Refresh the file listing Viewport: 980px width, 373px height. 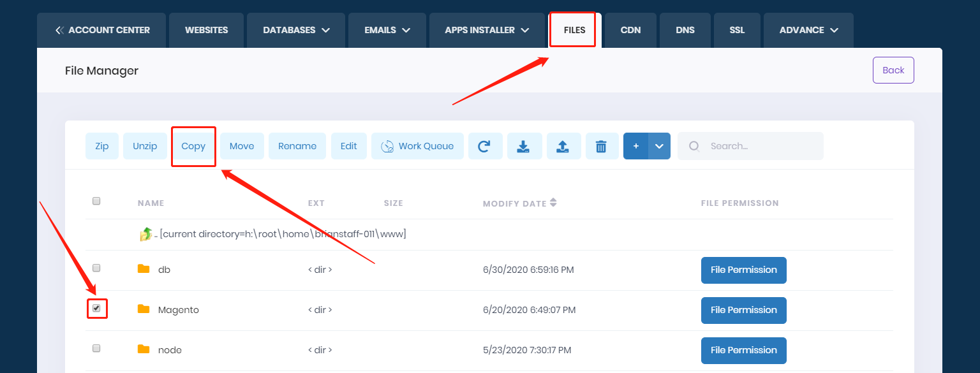click(x=486, y=146)
